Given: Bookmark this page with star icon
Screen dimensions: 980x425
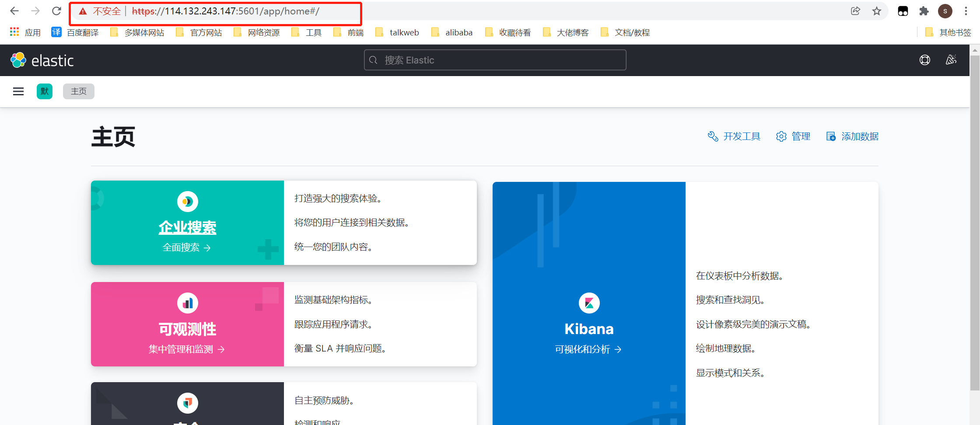Looking at the screenshot, I should pos(876,11).
